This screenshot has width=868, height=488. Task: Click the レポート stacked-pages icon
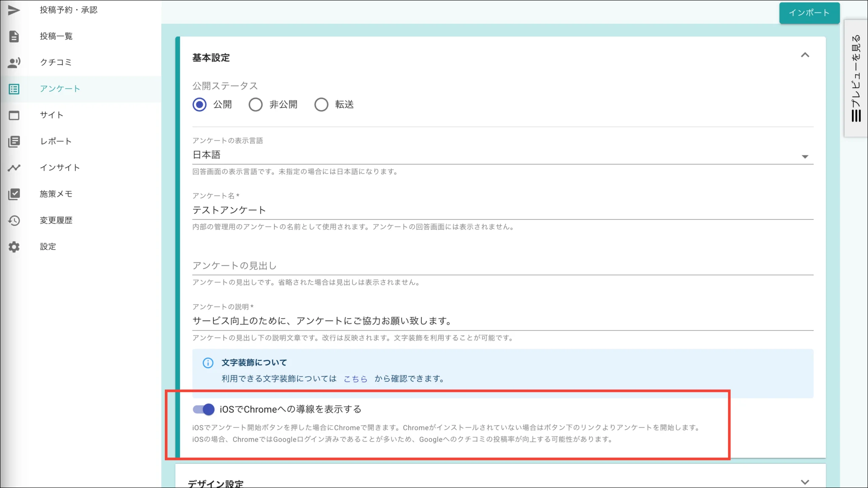14,141
